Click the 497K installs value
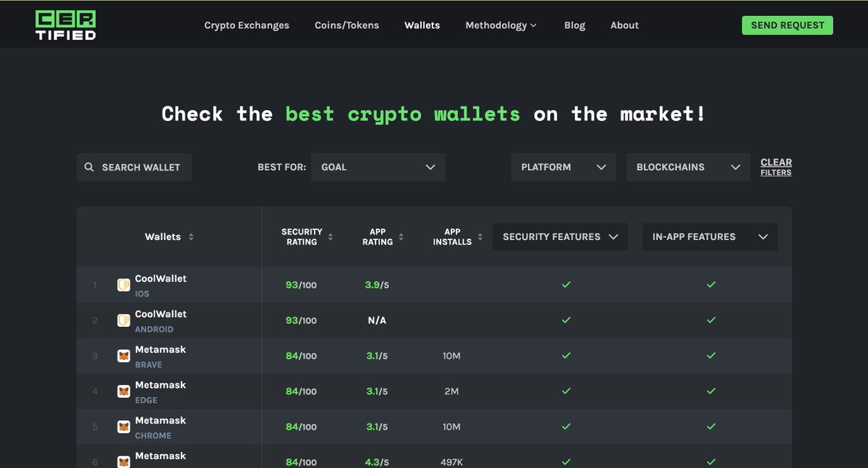The width and height of the screenshot is (868, 468). [x=451, y=462]
